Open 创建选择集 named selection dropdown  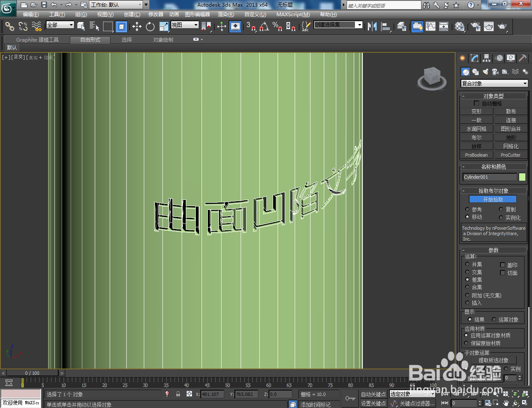[x=338, y=25]
